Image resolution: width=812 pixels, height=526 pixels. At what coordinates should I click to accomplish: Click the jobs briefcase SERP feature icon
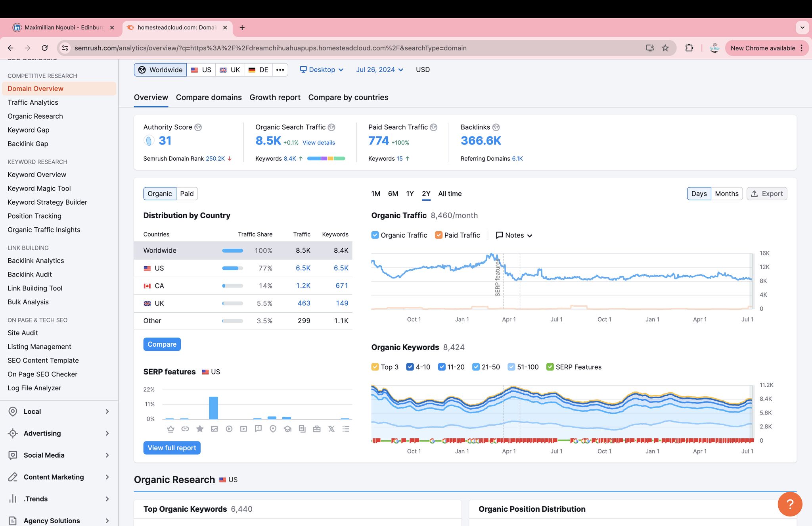[x=317, y=429]
